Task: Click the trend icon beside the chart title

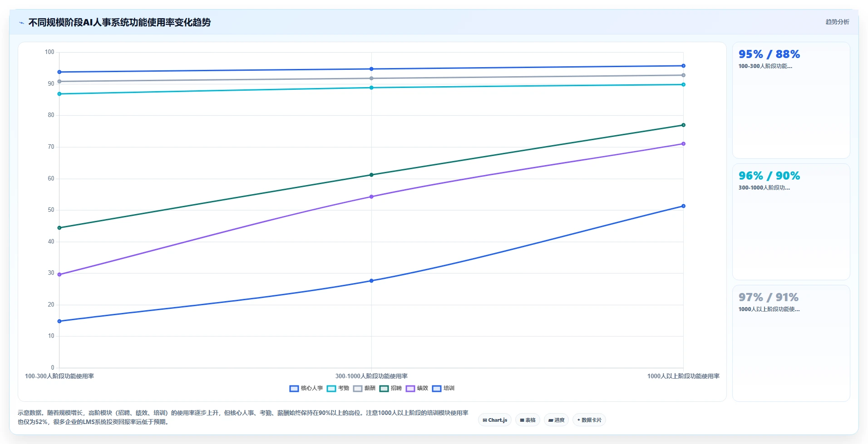Action: (x=21, y=23)
